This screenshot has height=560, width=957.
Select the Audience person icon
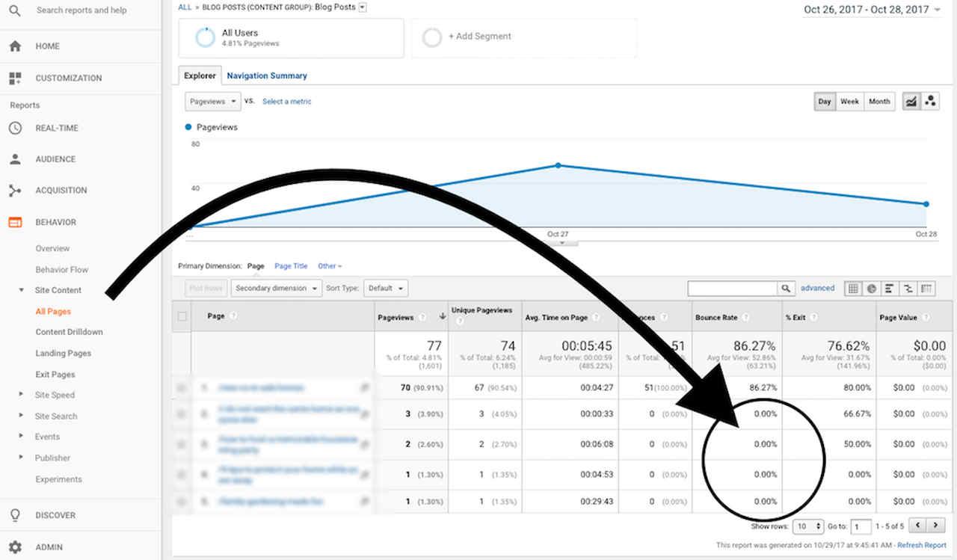tap(15, 159)
